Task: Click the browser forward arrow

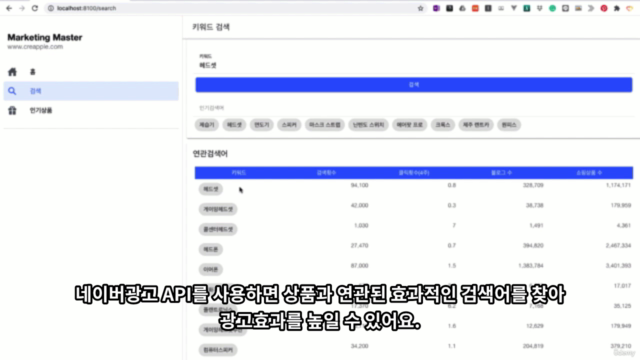Action: point(22,8)
